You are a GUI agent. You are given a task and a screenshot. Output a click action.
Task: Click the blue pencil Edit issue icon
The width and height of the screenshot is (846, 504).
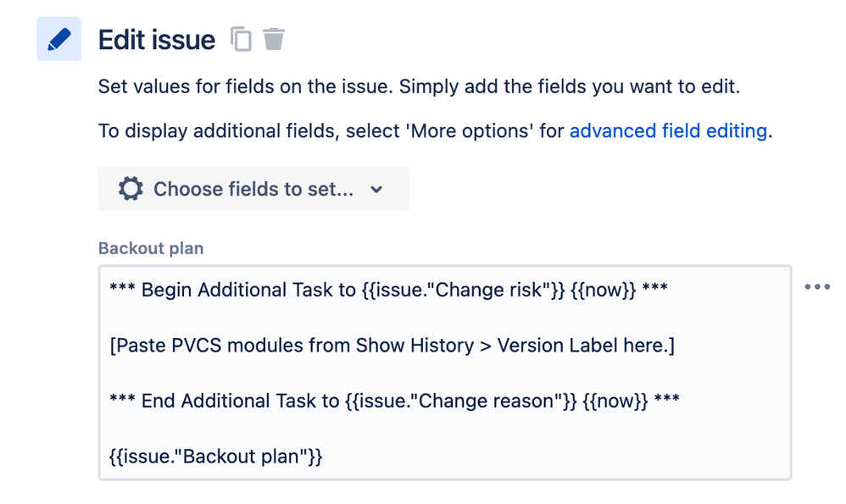point(58,39)
